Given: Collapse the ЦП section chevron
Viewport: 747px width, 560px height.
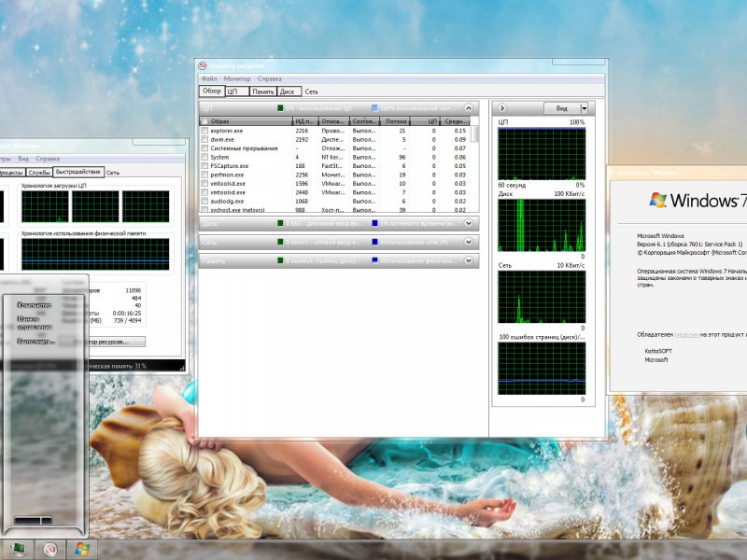Looking at the screenshot, I should click(x=469, y=108).
